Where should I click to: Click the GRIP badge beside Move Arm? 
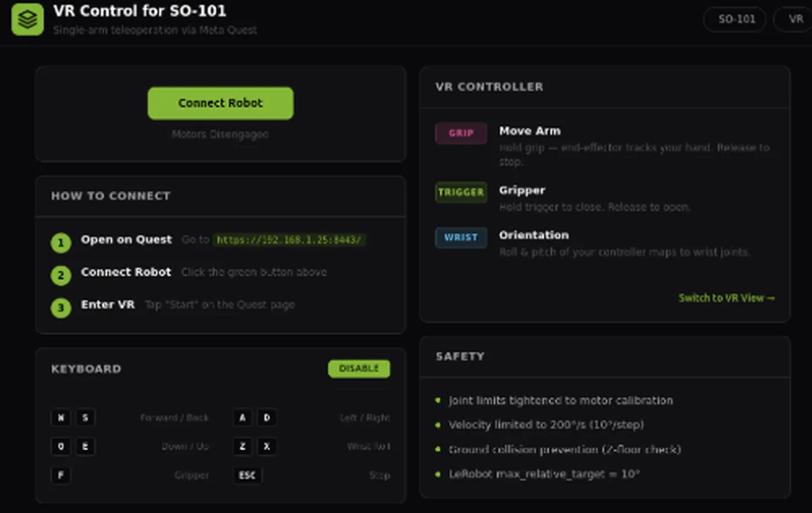(461, 133)
